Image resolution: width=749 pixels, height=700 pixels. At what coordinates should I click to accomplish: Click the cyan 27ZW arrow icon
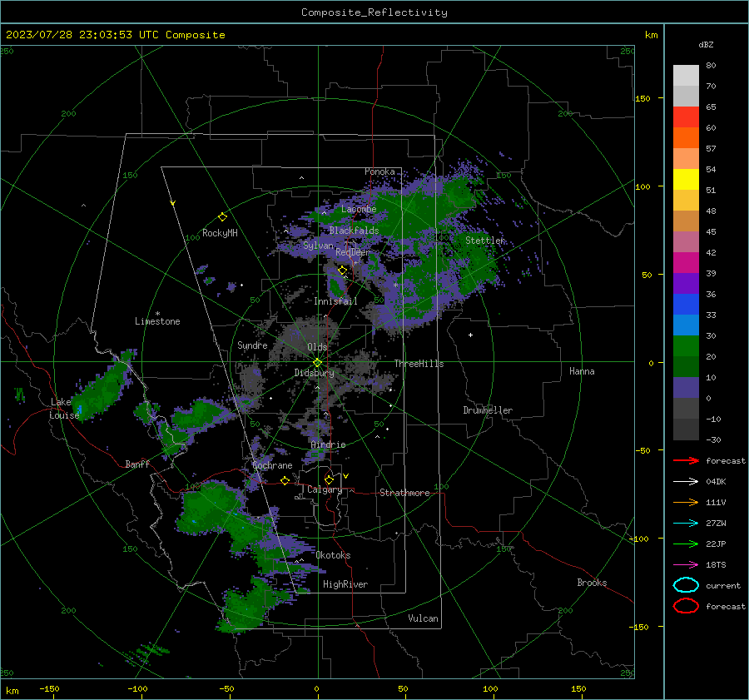[686, 524]
